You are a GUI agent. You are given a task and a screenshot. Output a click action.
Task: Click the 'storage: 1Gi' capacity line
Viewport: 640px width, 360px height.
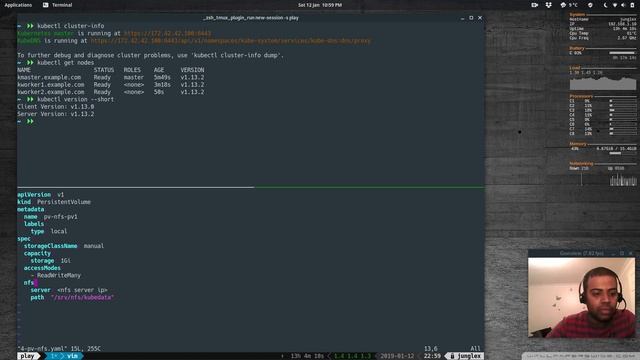point(51,261)
